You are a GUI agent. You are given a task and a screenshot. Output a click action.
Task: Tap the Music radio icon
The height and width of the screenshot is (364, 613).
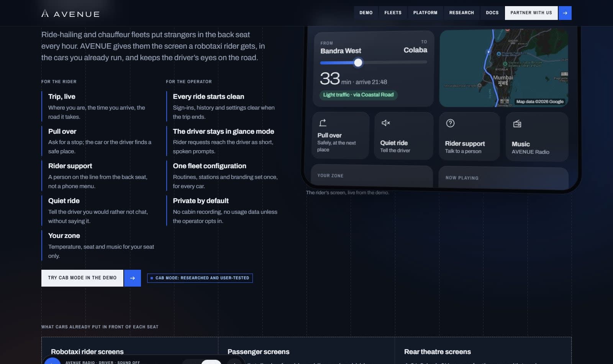pos(517,123)
